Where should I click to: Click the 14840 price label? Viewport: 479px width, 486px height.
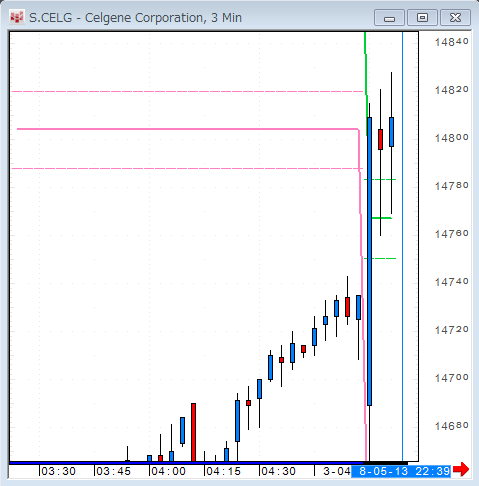[x=452, y=42]
